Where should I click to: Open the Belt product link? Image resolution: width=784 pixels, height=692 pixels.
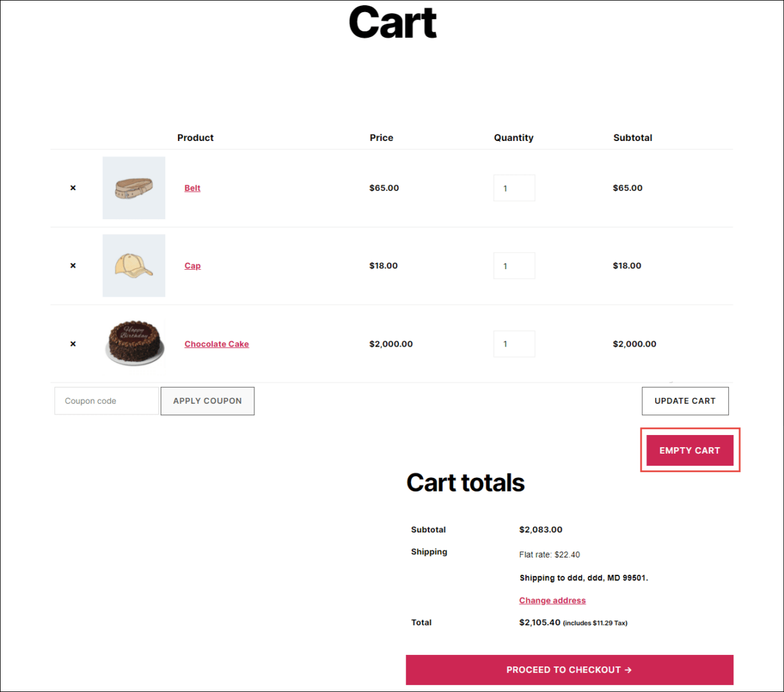pyautogui.click(x=192, y=188)
